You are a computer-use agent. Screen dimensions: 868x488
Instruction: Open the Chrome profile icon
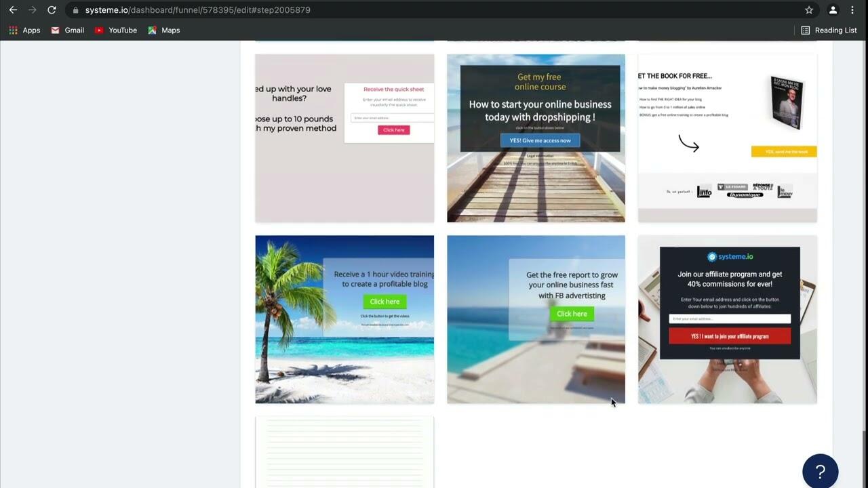[833, 10]
